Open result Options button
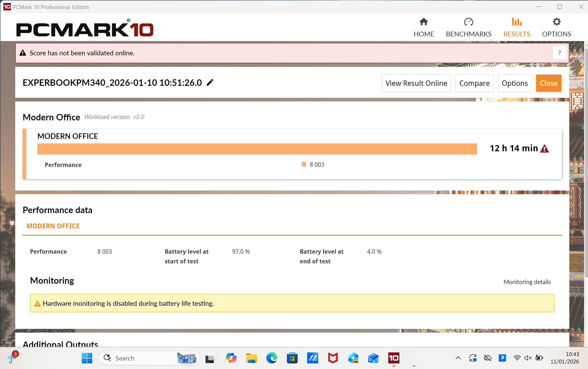 tap(515, 83)
